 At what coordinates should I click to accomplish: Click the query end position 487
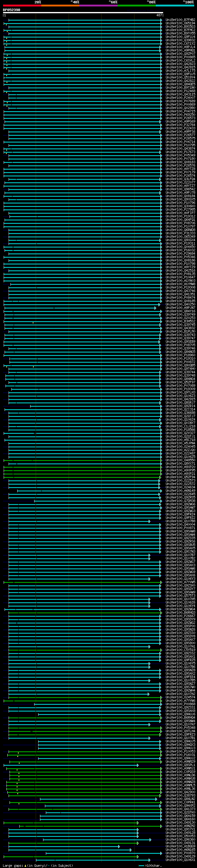click(x=159, y=15)
